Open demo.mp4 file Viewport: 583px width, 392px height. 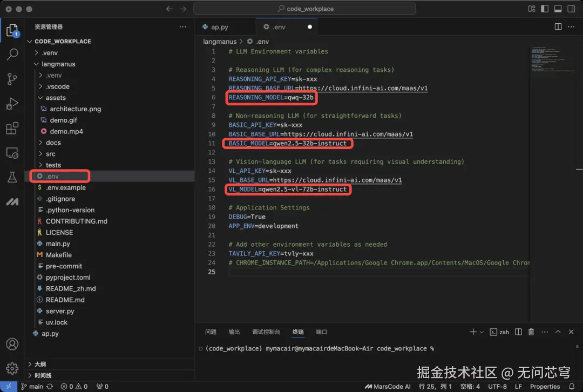(x=66, y=131)
